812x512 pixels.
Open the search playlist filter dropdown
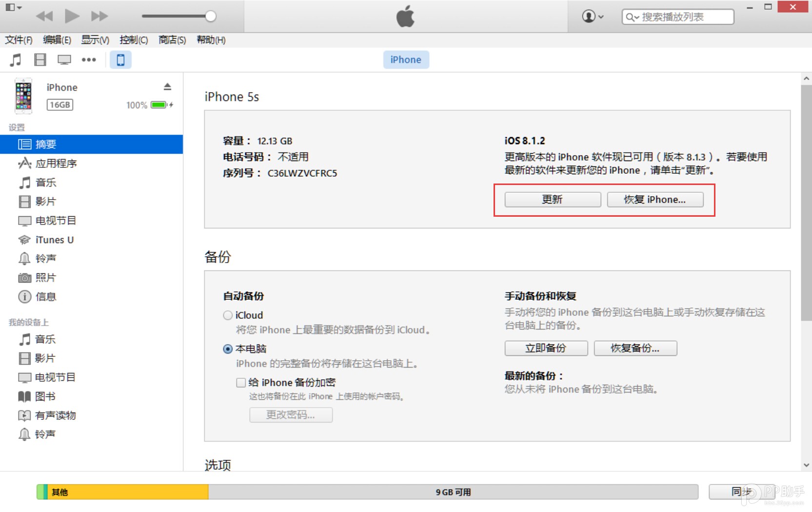click(x=633, y=16)
